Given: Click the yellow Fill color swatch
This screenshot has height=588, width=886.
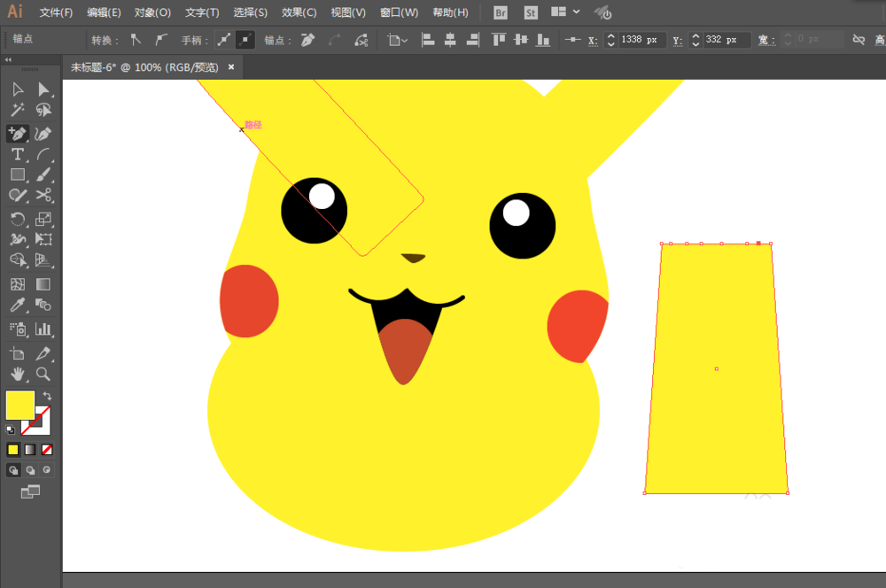Looking at the screenshot, I should [x=19, y=405].
